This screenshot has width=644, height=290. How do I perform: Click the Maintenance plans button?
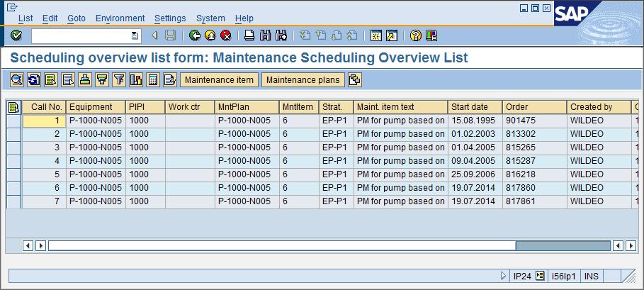coord(303,79)
